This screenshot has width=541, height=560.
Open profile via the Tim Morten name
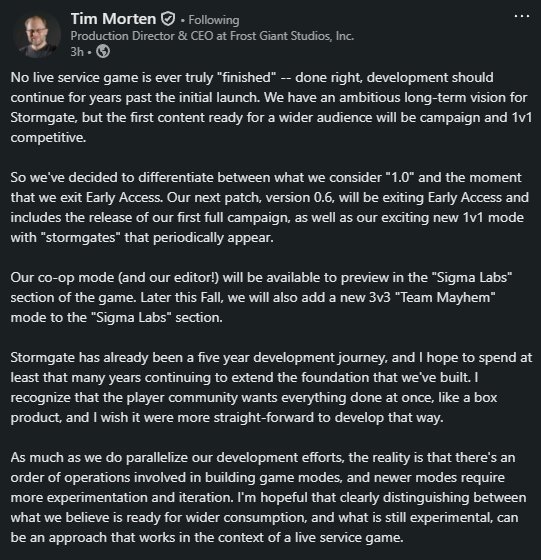(x=113, y=19)
